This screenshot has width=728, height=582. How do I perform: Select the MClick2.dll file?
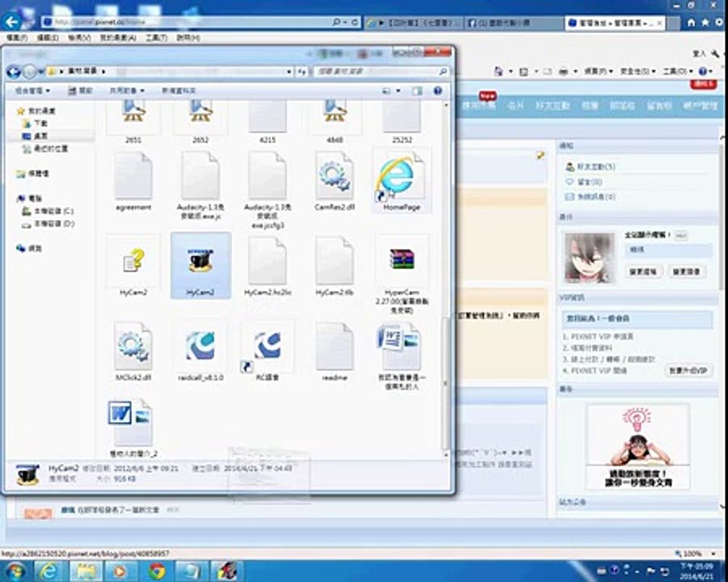tap(133, 352)
